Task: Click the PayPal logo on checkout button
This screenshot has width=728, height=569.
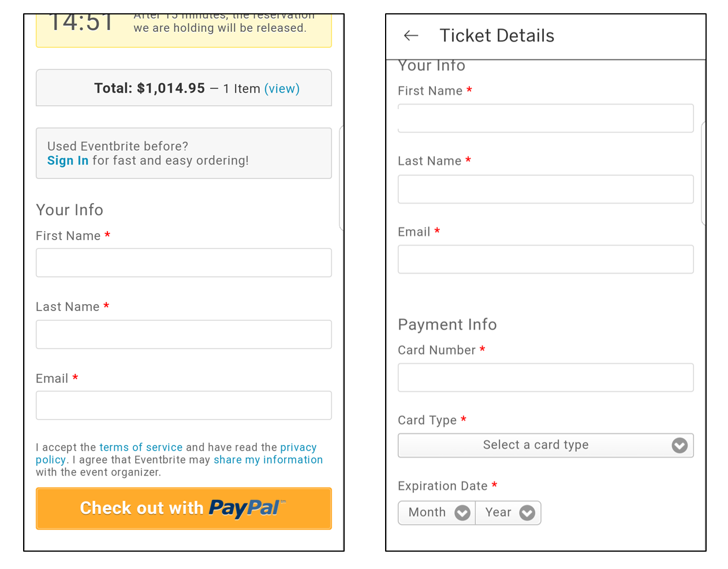Action: (247, 508)
